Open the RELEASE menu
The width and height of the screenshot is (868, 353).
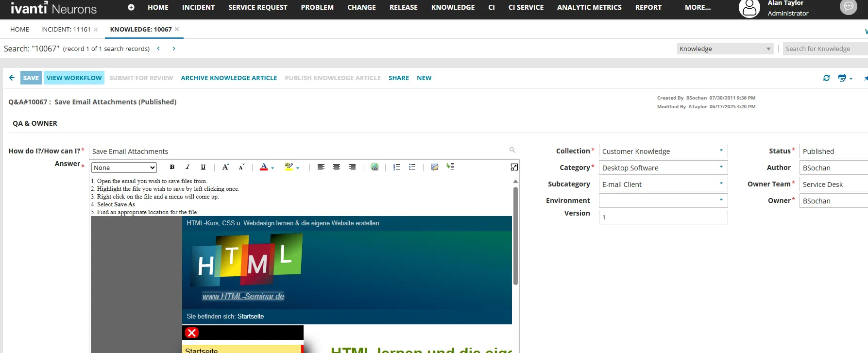pos(403,7)
